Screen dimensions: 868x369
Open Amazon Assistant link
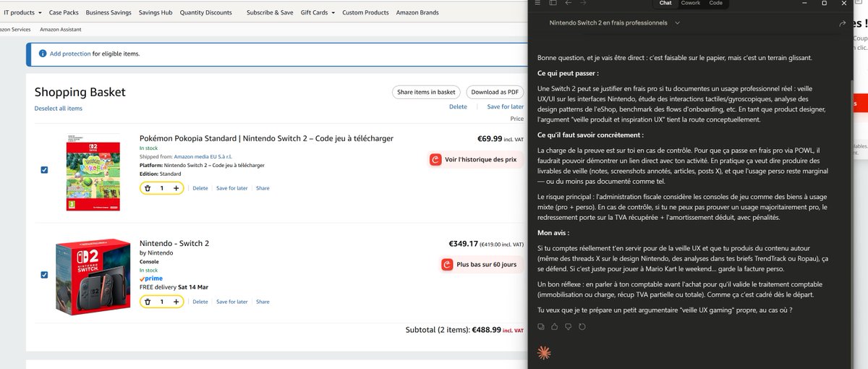(61, 29)
